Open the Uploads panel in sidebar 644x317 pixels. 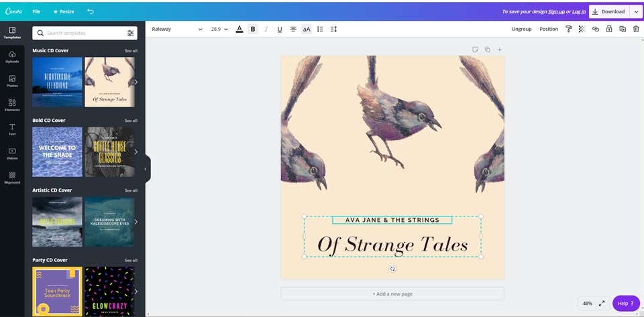coord(12,57)
